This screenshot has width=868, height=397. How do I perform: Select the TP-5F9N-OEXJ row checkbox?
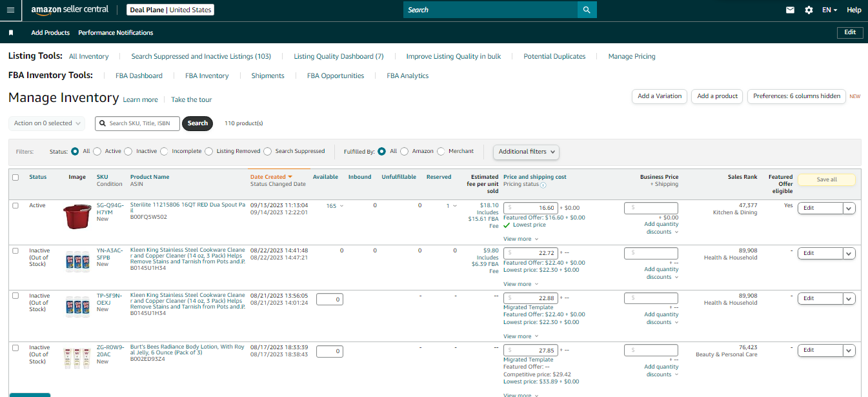click(15, 296)
